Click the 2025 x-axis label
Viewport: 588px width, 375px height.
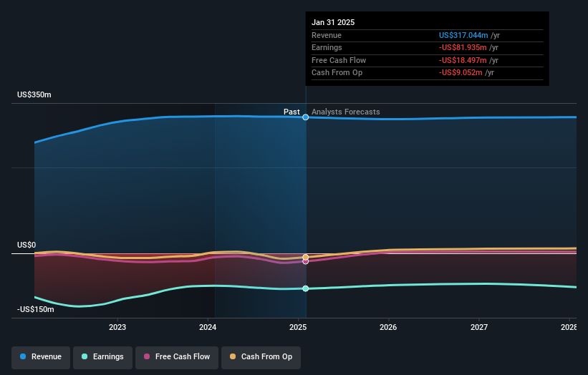pos(298,327)
